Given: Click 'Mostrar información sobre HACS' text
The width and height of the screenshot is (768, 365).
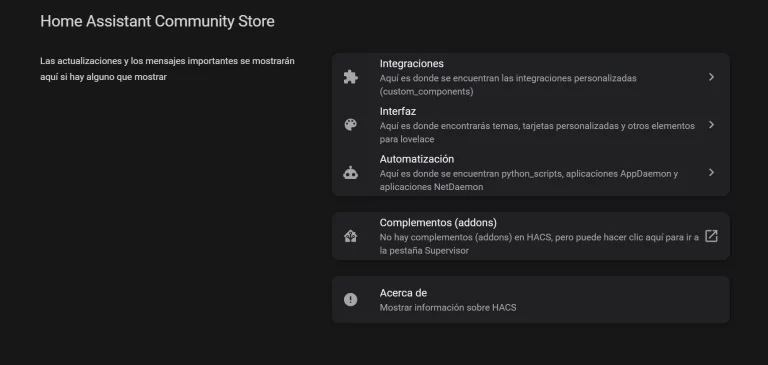Looking at the screenshot, I should 448,308.
